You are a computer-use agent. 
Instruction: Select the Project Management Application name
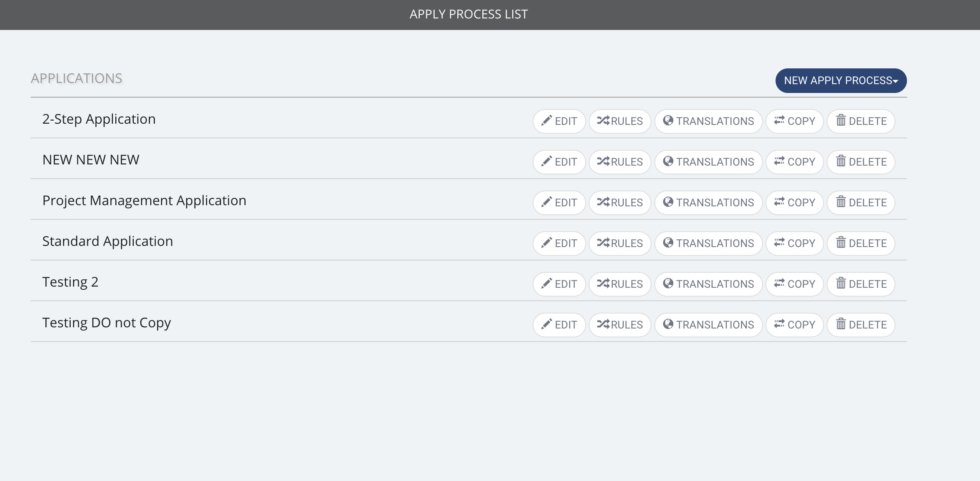[144, 201]
